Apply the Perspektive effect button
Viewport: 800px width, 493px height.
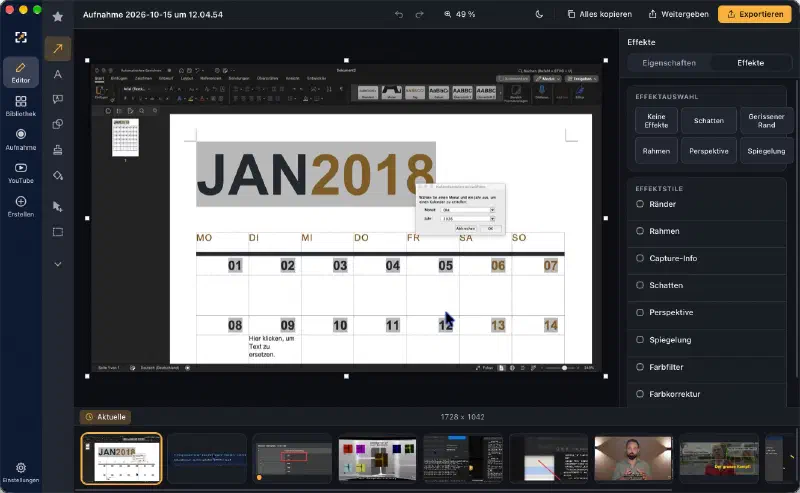pyautogui.click(x=709, y=151)
